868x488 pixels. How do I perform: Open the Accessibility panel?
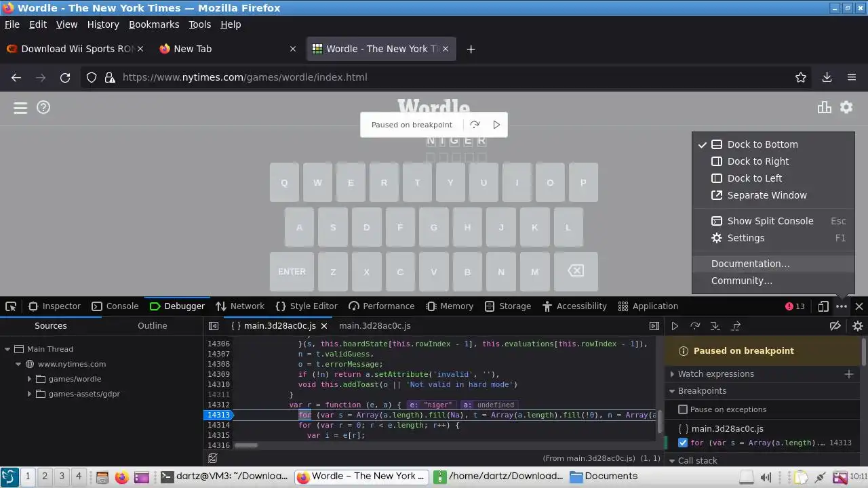pos(574,306)
